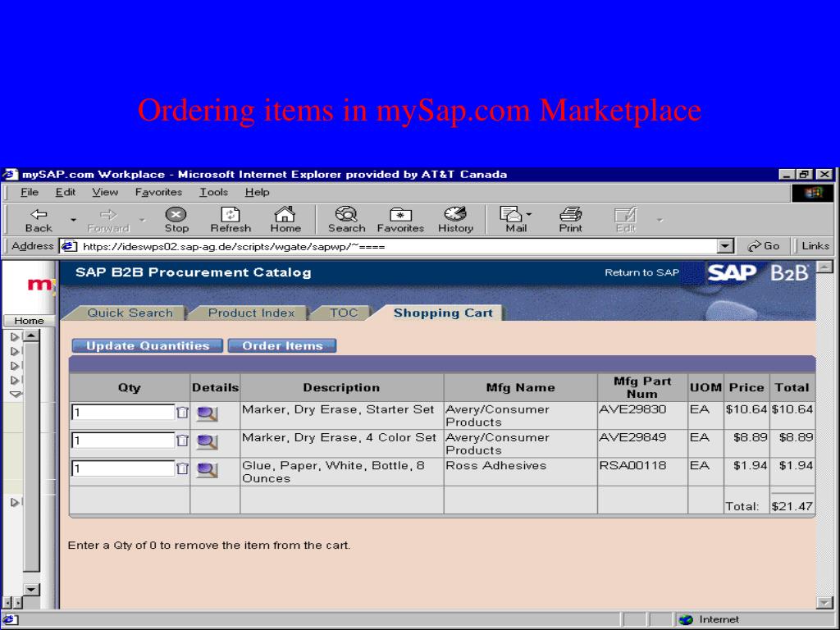The height and width of the screenshot is (630, 840).
Task: Click the Forward toolbar button
Action: pos(108,220)
